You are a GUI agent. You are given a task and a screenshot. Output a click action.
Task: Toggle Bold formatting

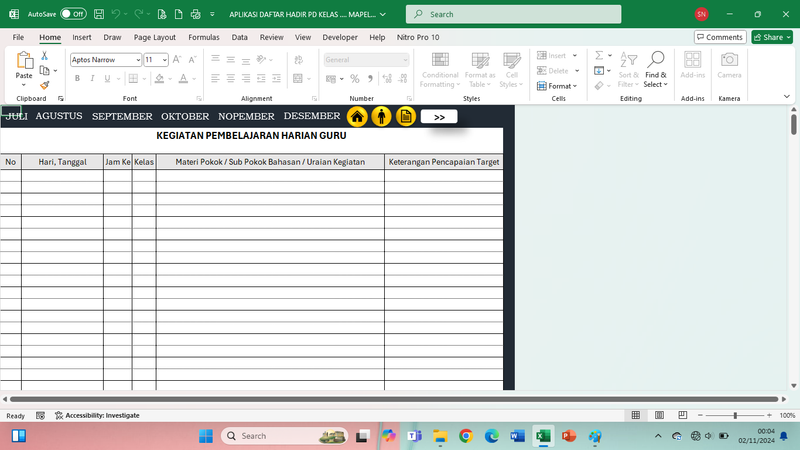coord(77,79)
